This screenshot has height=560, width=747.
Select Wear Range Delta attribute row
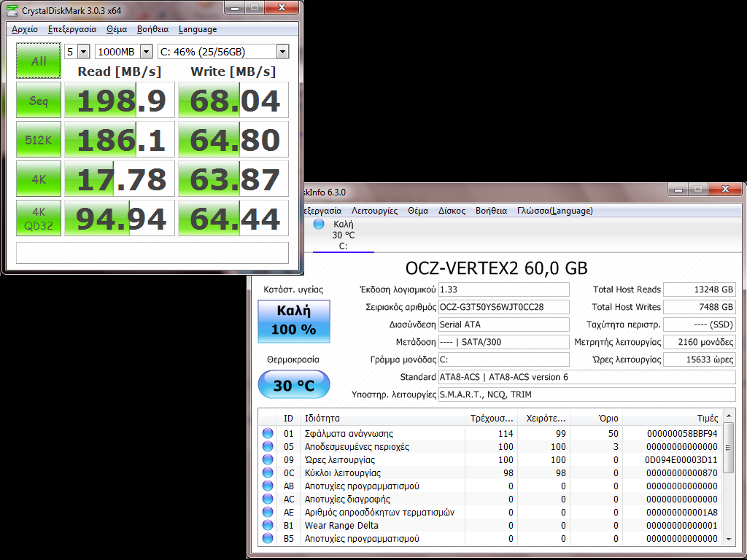(491, 525)
